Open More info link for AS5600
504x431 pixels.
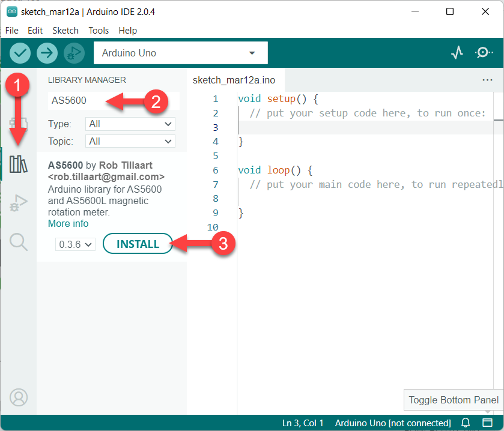pos(68,223)
